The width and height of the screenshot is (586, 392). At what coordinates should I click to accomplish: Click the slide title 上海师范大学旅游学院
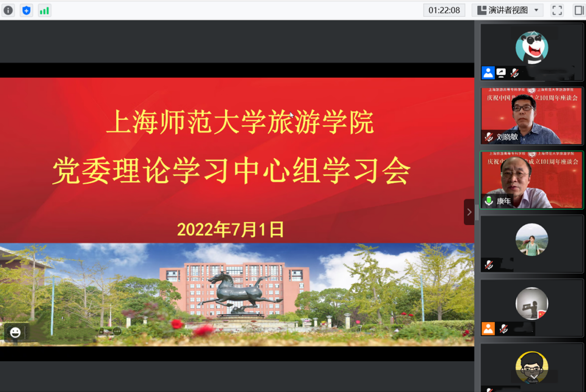pos(240,122)
